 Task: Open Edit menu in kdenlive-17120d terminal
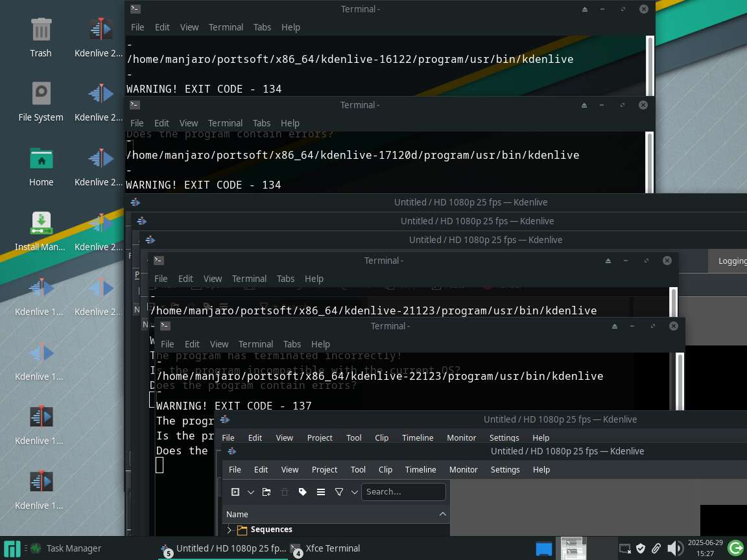click(x=161, y=123)
